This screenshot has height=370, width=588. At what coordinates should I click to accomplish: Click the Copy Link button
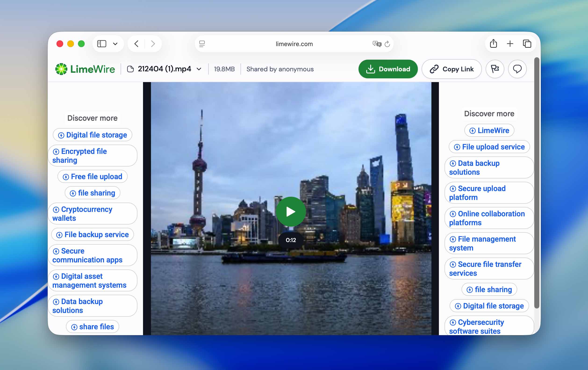(452, 69)
